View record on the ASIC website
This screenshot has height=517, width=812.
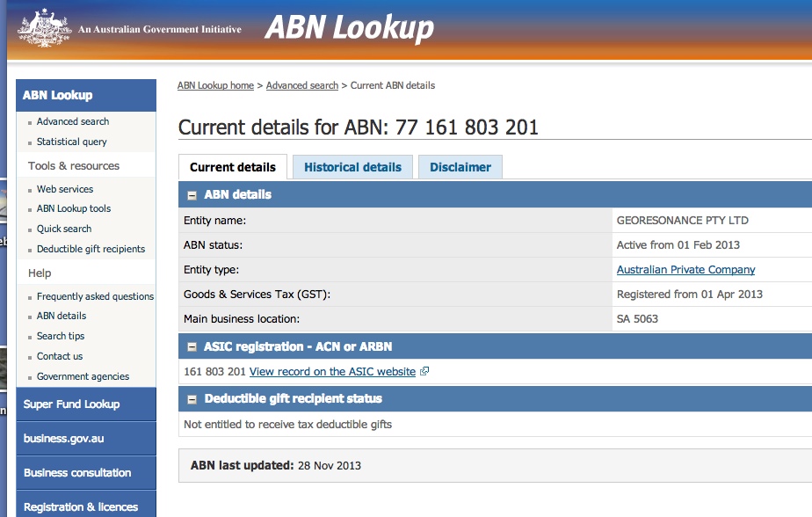click(332, 371)
